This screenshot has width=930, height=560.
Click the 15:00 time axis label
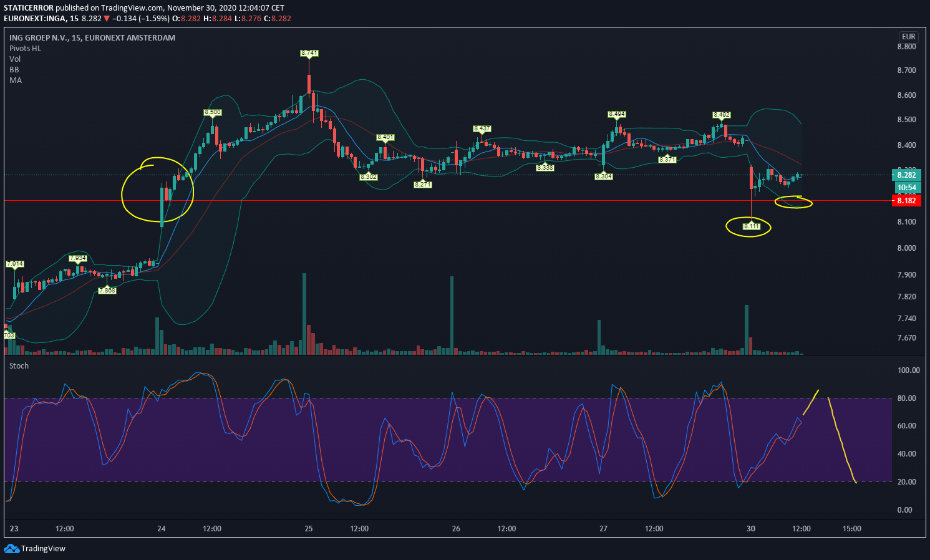pos(852,529)
